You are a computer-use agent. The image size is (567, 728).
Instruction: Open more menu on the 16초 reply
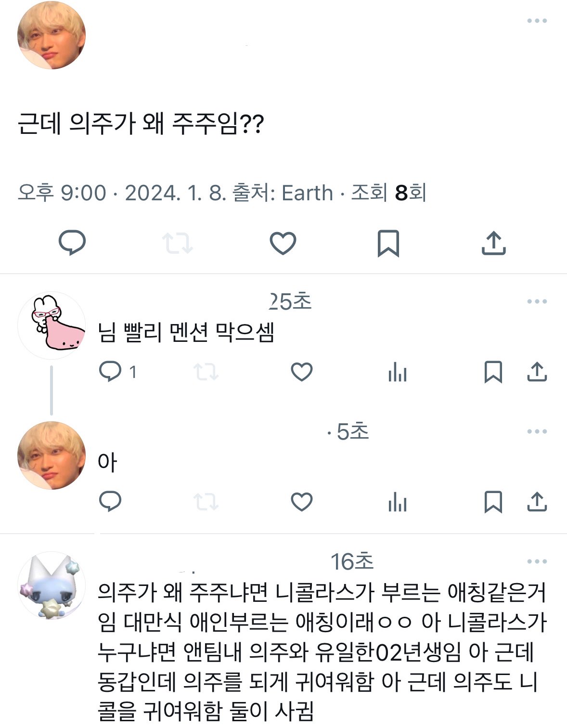click(x=537, y=561)
